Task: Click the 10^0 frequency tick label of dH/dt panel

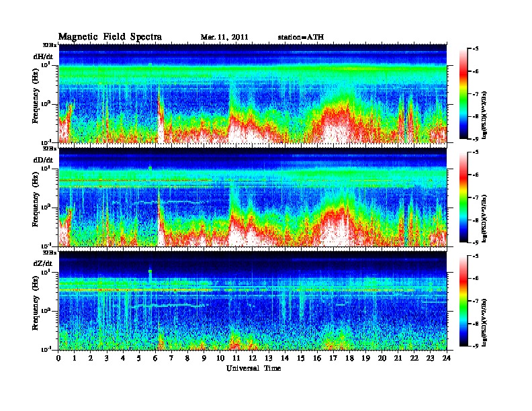Action: [x=46, y=103]
